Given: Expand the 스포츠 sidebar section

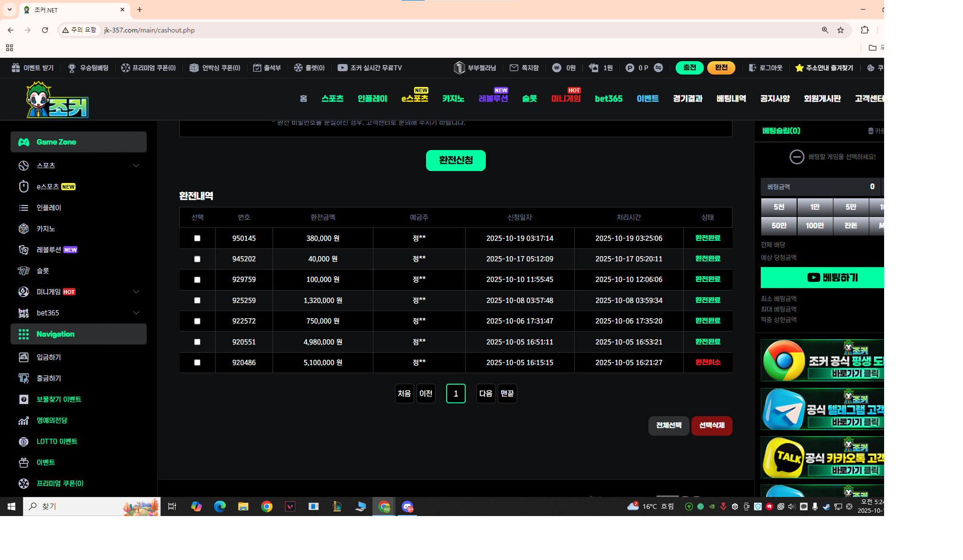Looking at the screenshot, I should [x=136, y=166].
